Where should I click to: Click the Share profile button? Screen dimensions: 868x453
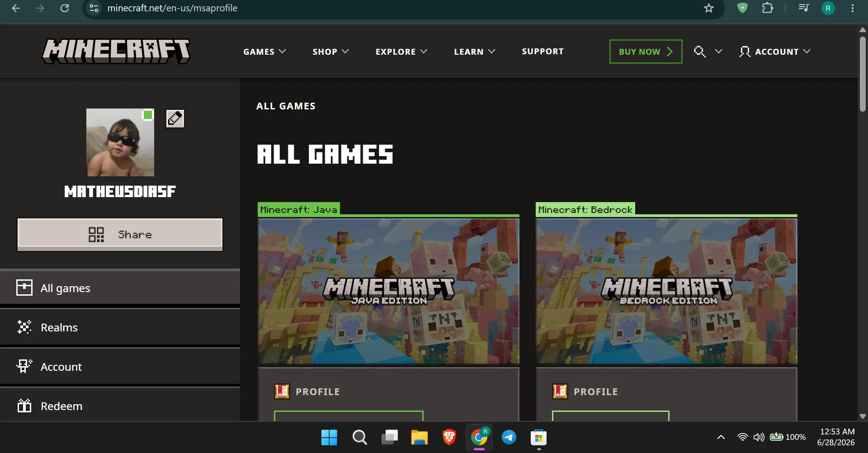click(120, 235)
